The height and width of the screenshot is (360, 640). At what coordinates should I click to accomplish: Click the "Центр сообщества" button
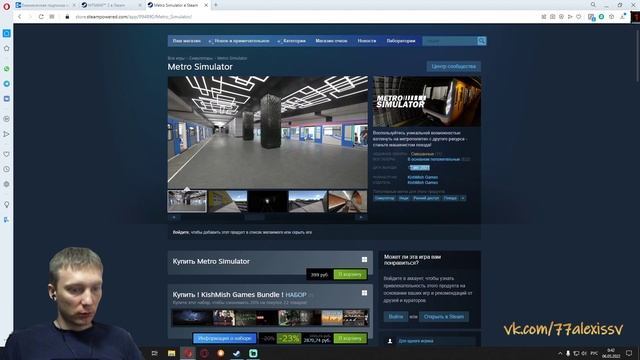(453, 66)
